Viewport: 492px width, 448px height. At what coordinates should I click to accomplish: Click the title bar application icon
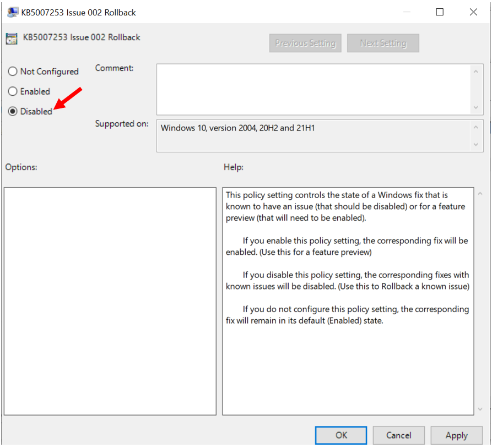[x=13, y=12]
